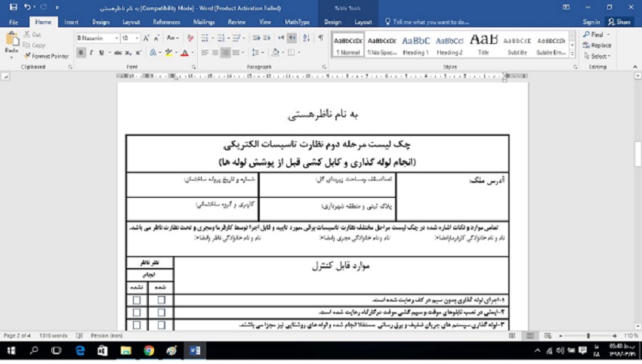
Task: Open line spacing dropdown
Action: 257,52
